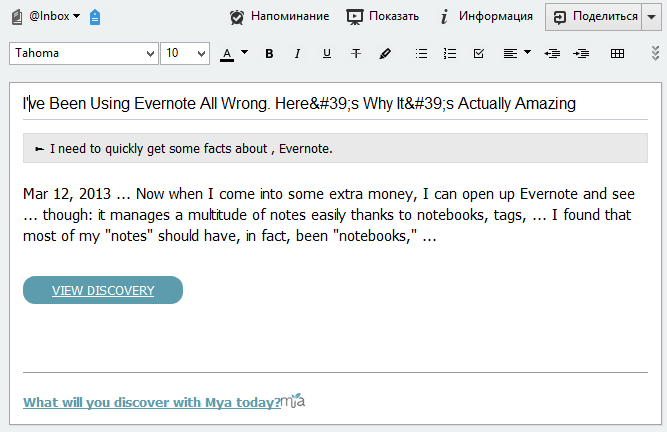Insert a numbered list

[x=450, y=54]
